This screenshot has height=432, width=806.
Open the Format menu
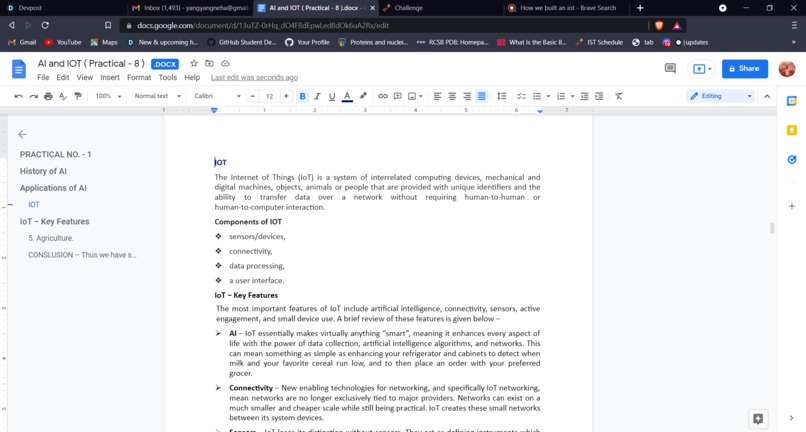coord(139,78)
